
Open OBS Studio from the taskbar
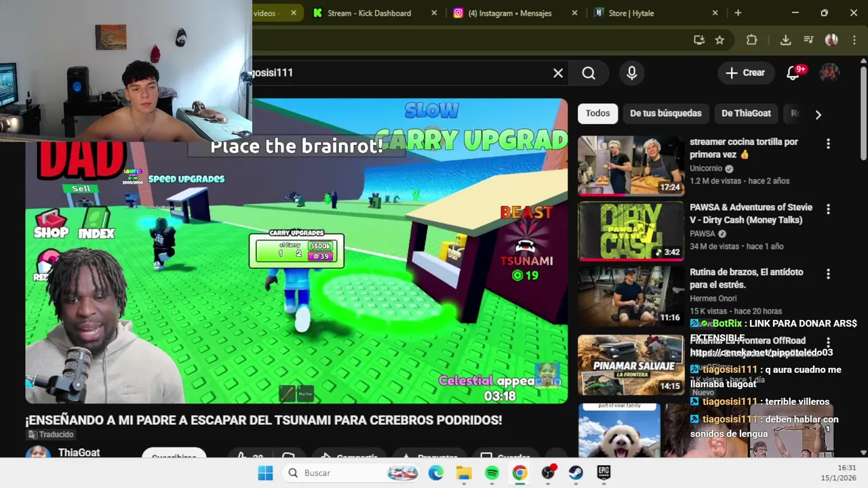pyautogui.click(x=548, y=473)
